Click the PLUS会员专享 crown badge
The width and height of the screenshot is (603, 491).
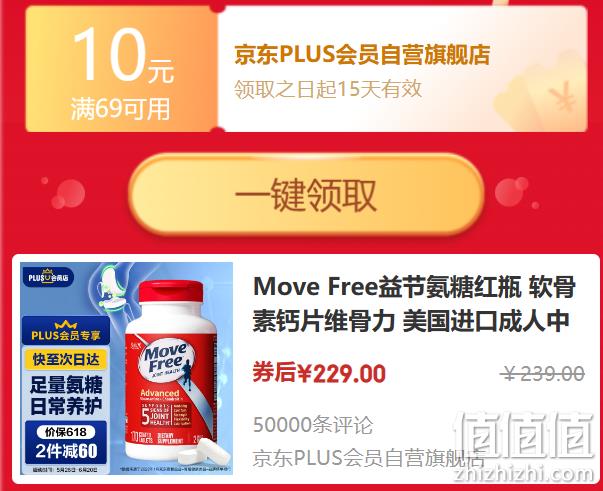tap(65, 331)
